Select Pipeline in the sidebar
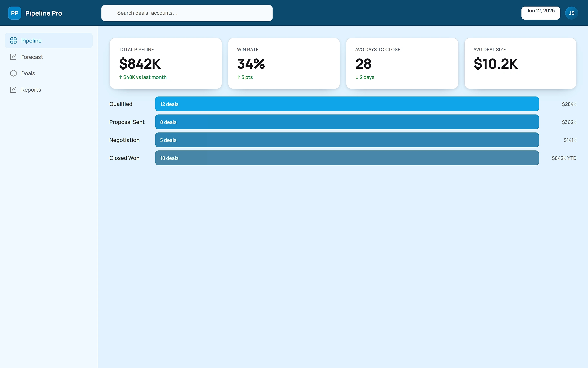Viewport: 588px width, 368px height. pyautogui.click(x=49, y=40)
